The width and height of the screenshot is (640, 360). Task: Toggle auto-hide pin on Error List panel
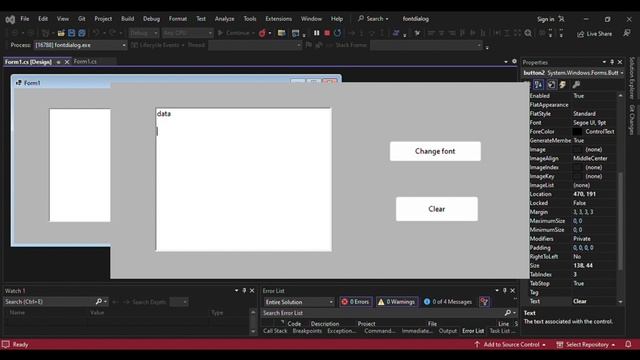[x=504, y=291]
